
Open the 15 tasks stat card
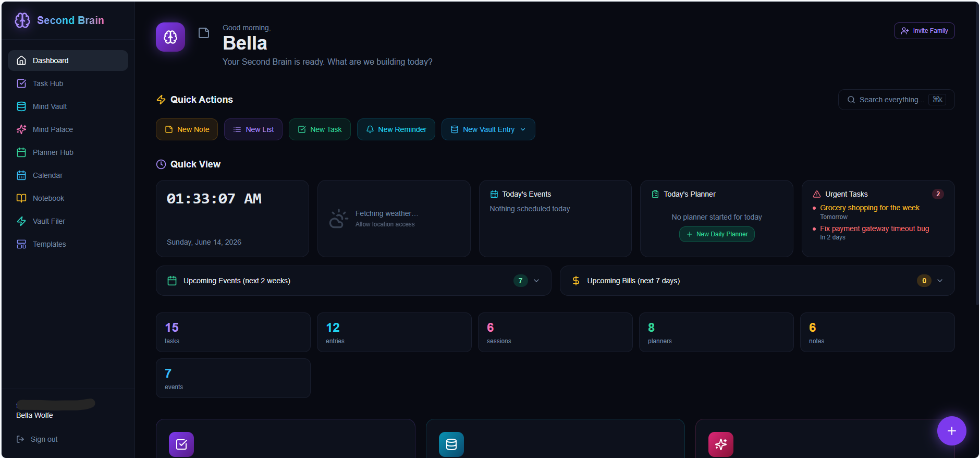click(233, 332)
